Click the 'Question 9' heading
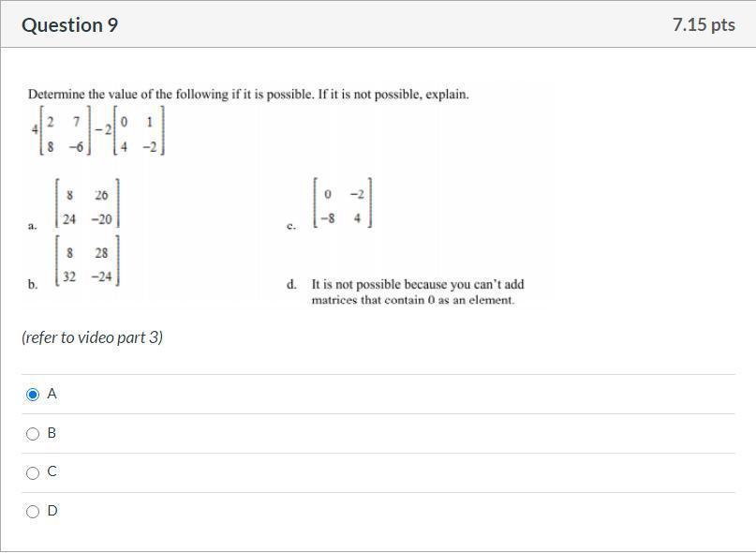This screenshot has height=553, width=756. tap(70, 25)
